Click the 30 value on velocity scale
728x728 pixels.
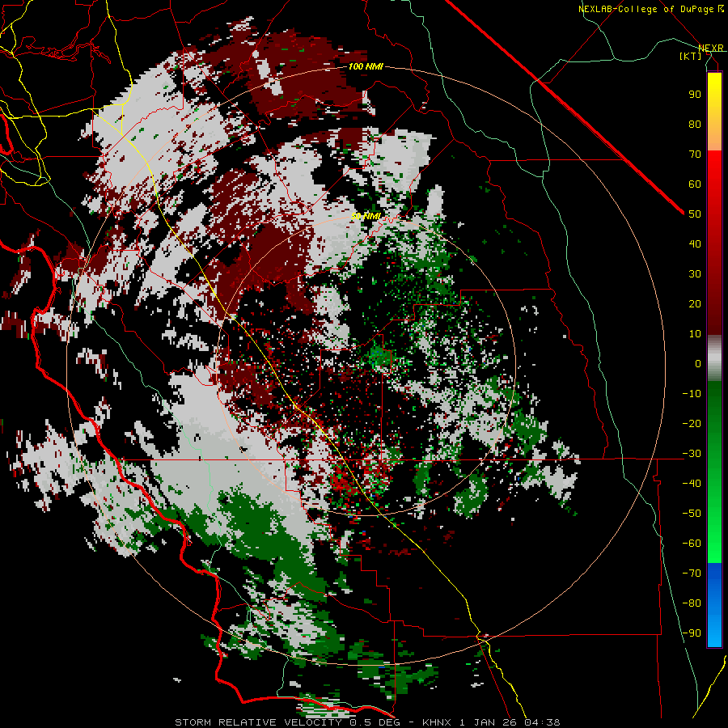[695, 274]
